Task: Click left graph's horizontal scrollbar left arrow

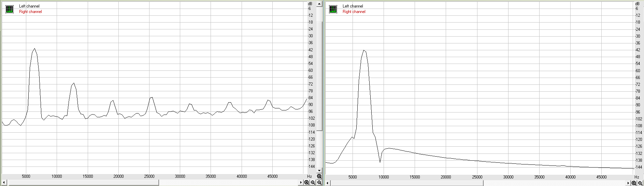Action: [4, 183]
